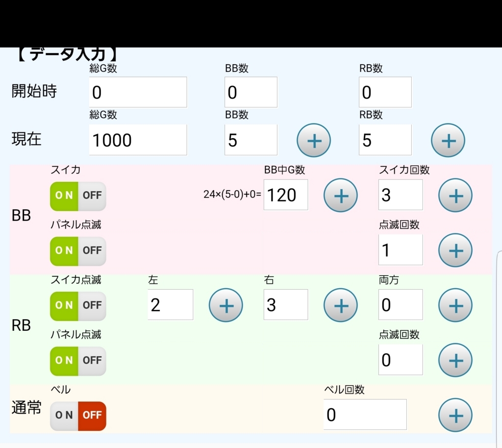Increase RB スイカ点滅 左 count with plus
The width and height of the screenshot is (502, 448).
pyautogui.click(x=226, y=305)
